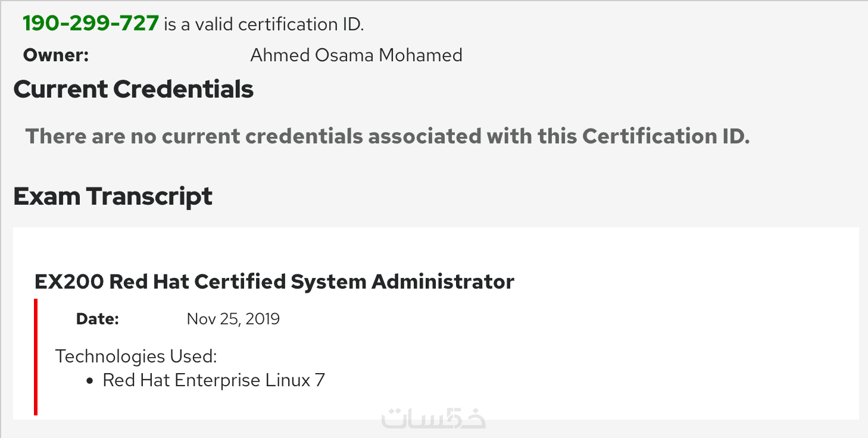Click the "There are no current credentials" phrase
Image resolution: width=868 pixels, height=438 pixels.
click(x=193, y=136)
